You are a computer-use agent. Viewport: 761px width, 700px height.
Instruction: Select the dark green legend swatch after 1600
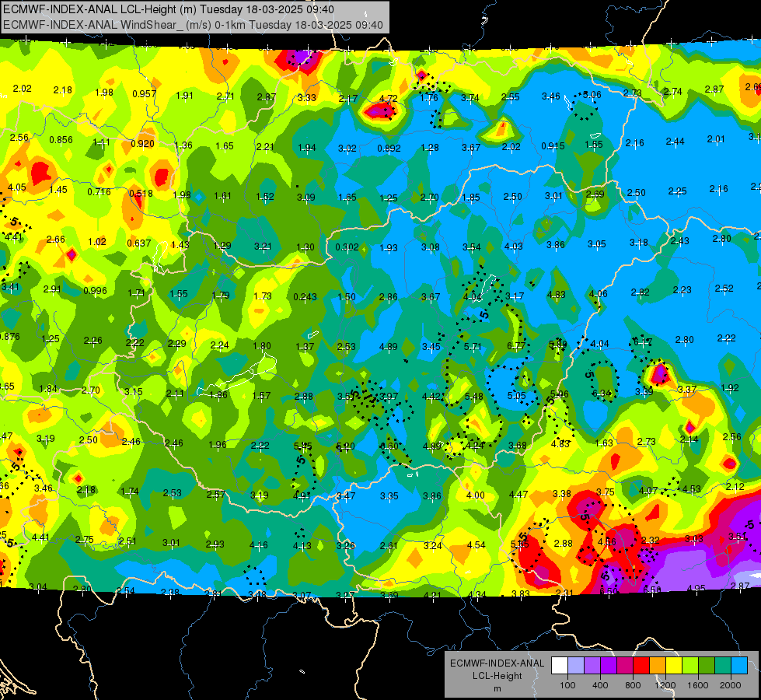[x=706, y=666]
